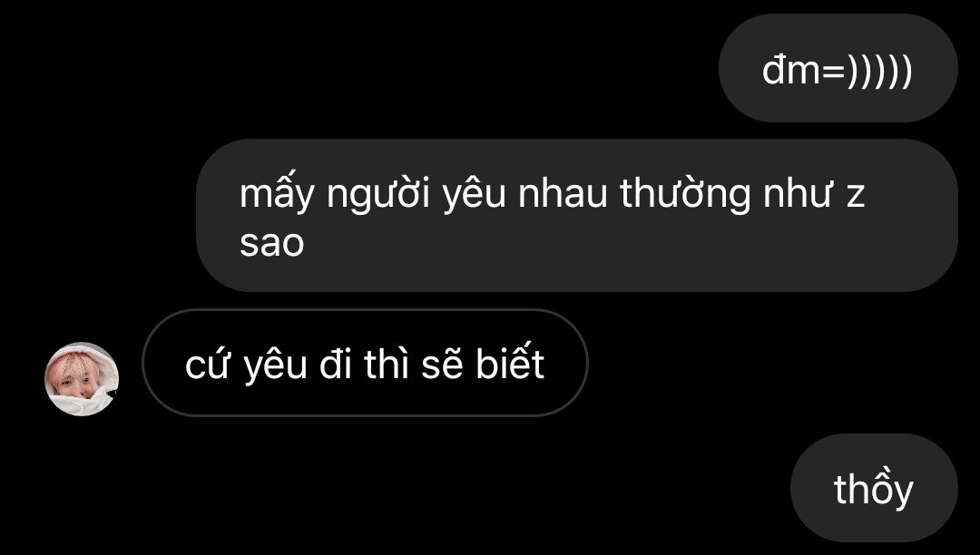The image size is (980, 555).
Task: Select the 'đm=)))))' message bubble
Action: (838, 68)
